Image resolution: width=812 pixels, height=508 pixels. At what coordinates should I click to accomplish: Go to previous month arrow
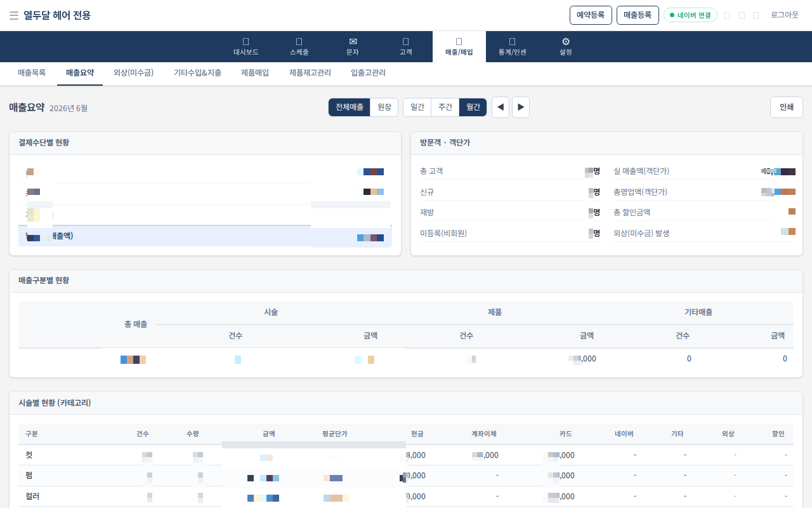click(x=501, y=107)
